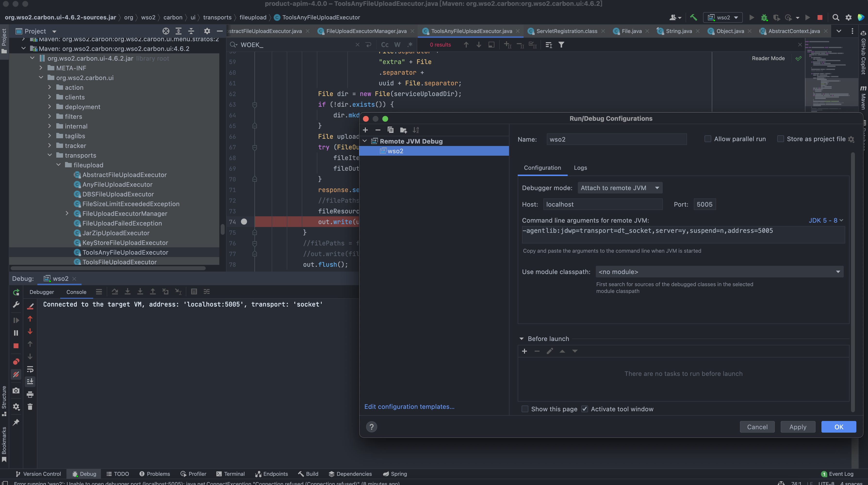Screen dimensions: 868x485
Task: Click the Mute Breakpoints icon
Action: [x=16, y=374]
